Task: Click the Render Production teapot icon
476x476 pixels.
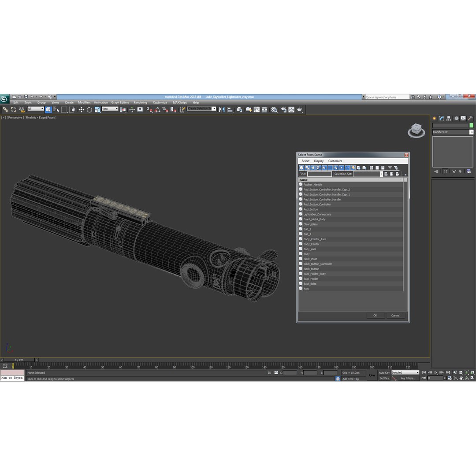Action: pos(299,110)
